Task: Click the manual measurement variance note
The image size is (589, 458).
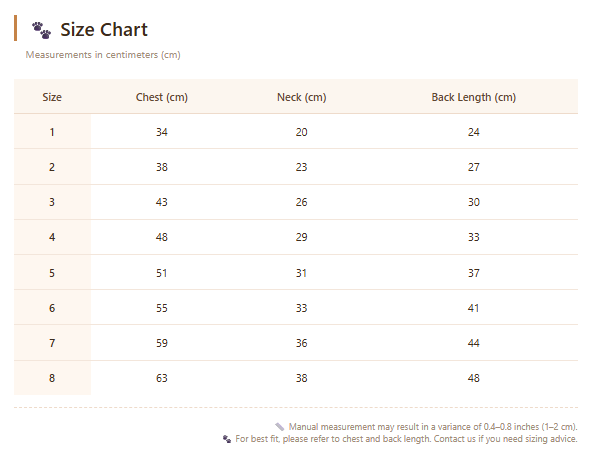Action: pyautogui.click(x=433, y=427)
